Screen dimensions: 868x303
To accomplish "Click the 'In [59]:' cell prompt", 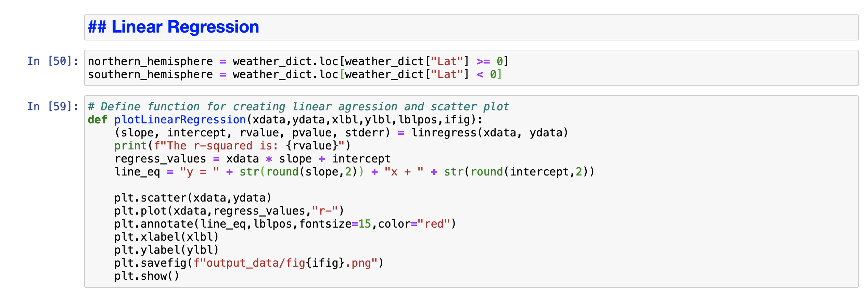I will (x=53, y=107).
